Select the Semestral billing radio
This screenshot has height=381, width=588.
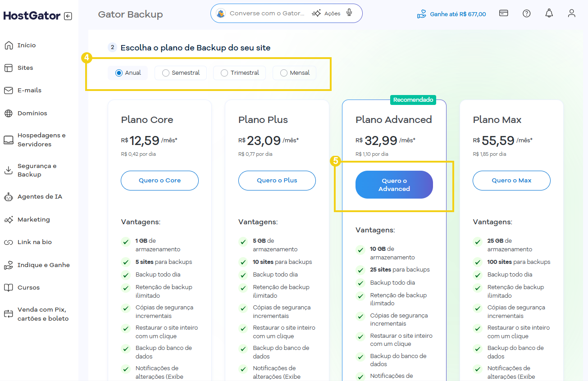coord(166,73)
